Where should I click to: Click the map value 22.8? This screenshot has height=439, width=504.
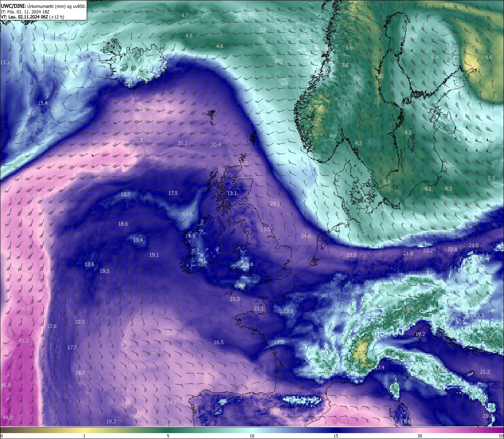tap(452, 249)
